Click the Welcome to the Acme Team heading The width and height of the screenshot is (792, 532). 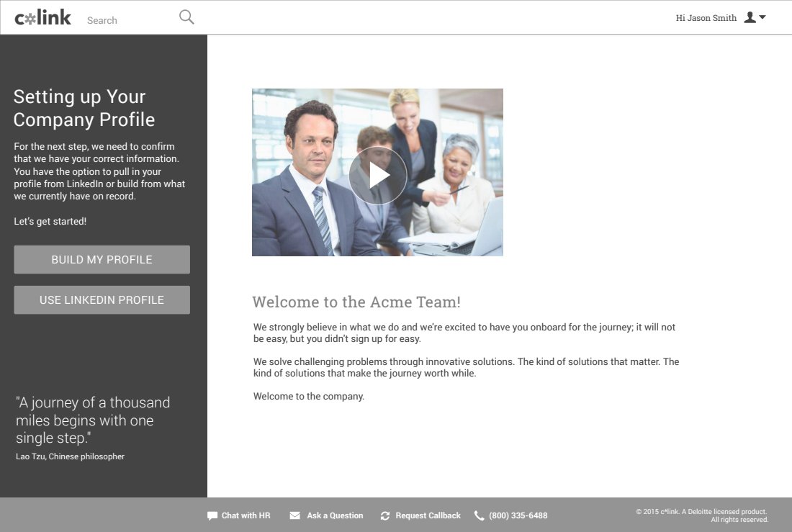(356, 302)
